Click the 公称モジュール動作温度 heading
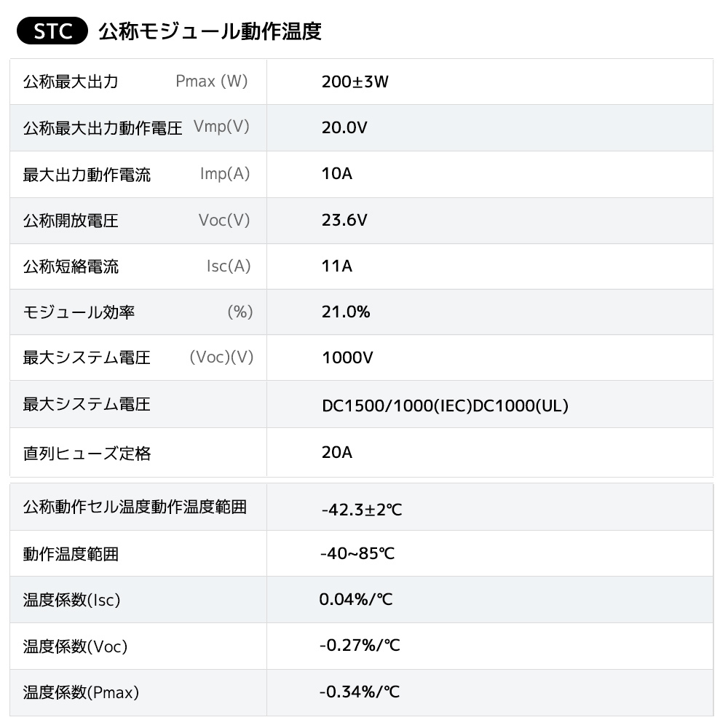Screen dimensions: 728x728 (x=210, y=33)
